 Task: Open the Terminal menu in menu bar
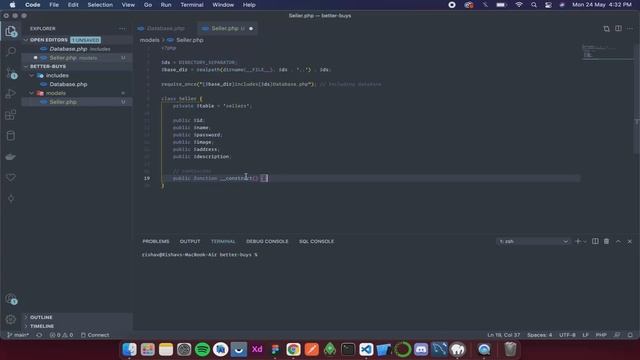tap(192, 5)
